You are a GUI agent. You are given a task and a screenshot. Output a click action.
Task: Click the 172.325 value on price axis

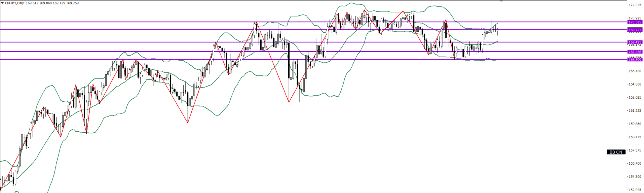coord(635,5)
